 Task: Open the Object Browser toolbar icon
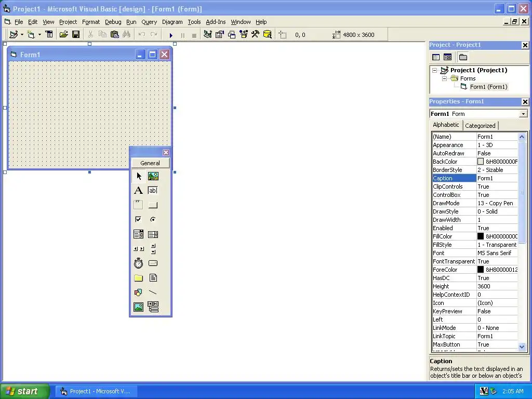[244, 34]
